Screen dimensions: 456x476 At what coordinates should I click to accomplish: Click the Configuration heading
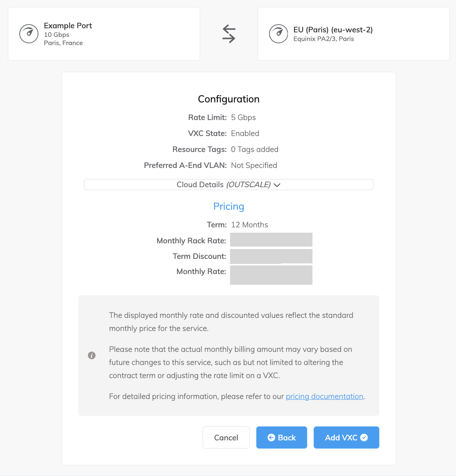228,99
